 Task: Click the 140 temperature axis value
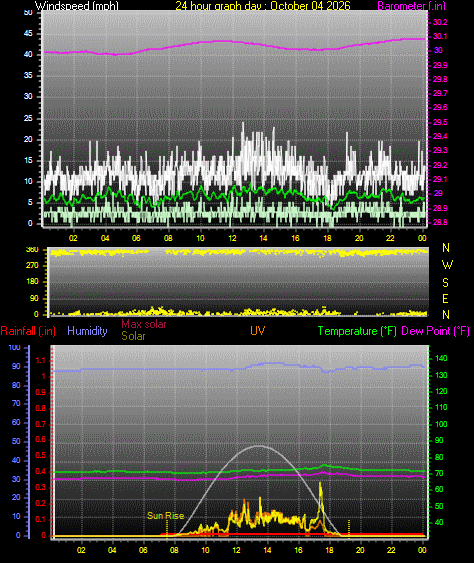[x=441, y=358]
